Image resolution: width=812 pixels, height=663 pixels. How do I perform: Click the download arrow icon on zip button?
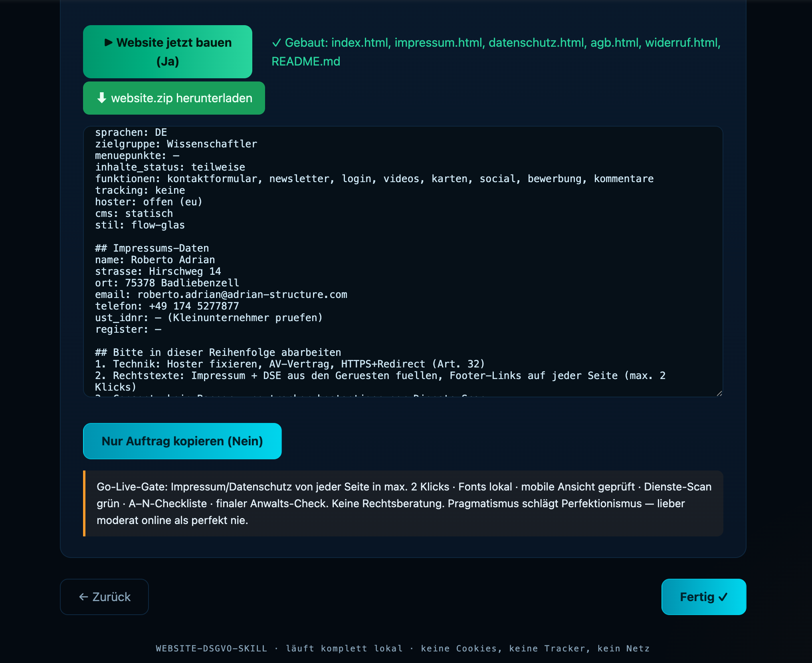point(102,98)
